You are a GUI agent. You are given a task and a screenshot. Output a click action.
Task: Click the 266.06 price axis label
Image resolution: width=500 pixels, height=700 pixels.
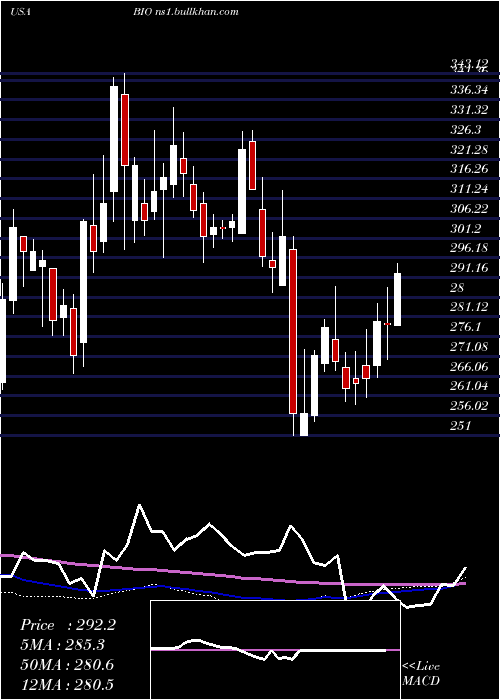pyautogui.click(x=469, y=367)
